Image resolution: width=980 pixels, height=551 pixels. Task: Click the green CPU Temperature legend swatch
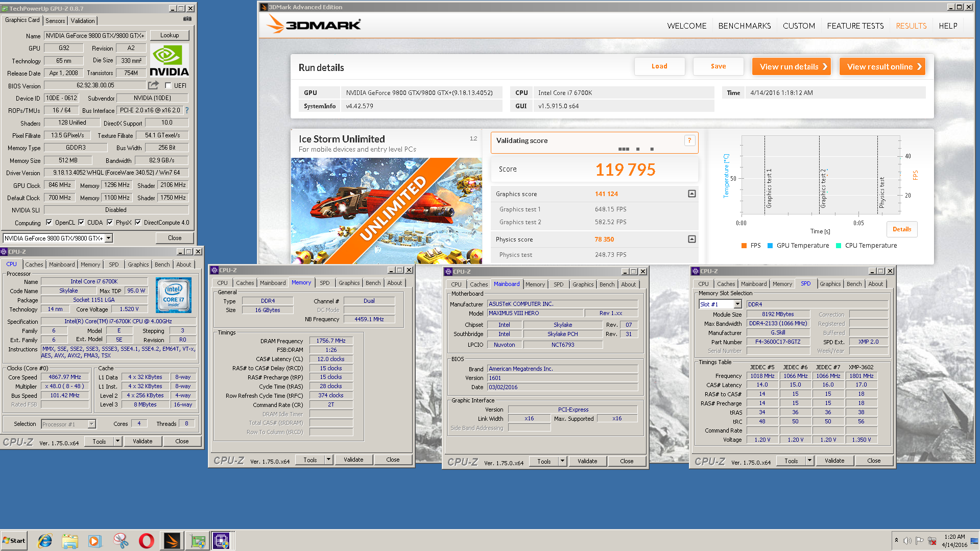[839, 246]
